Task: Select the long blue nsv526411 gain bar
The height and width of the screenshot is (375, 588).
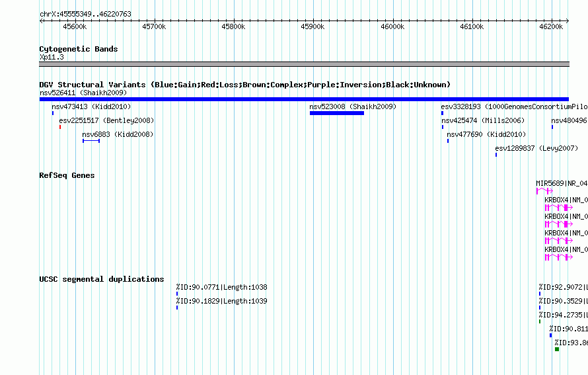Action: pos(304,99)
